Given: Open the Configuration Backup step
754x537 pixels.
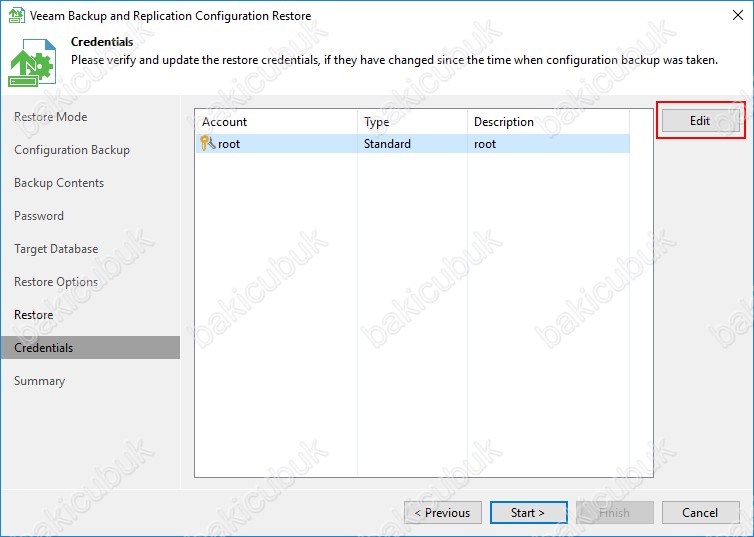Looking at the screenshot, I should pos(72,150).
